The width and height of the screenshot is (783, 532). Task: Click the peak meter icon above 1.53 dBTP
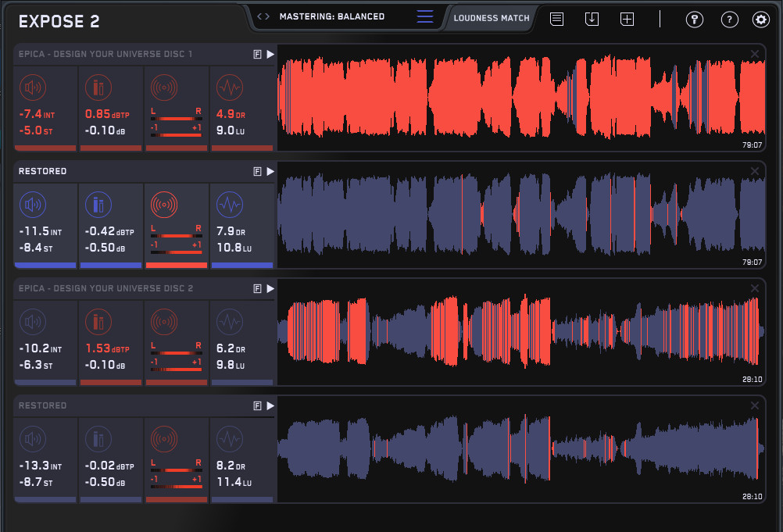coord(98,322)
